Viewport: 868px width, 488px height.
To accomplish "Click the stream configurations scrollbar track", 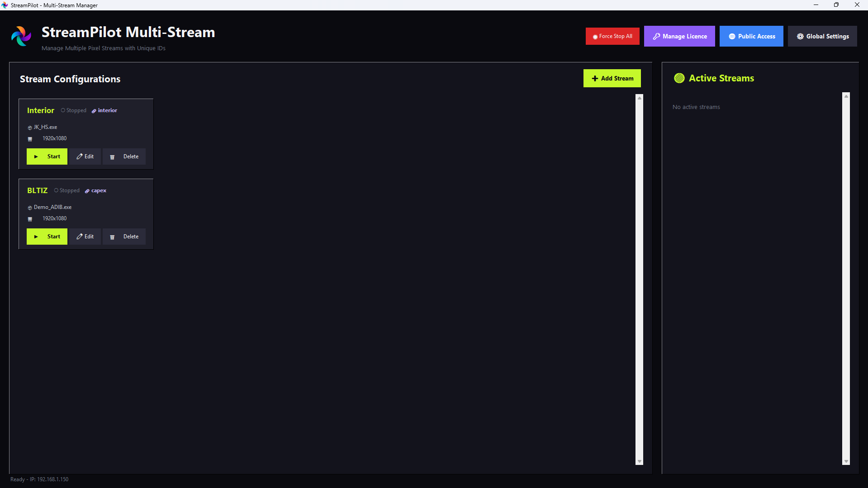I will pos(639,280).
